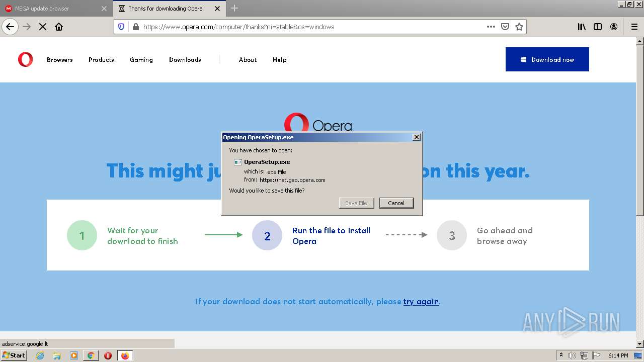
Task: Close the MEGA update browser tab
Action: [104, 9]
